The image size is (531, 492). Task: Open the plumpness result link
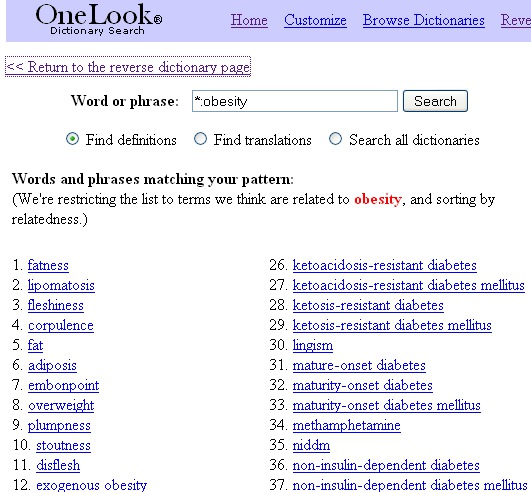pyautogui.click(x=59, y=425)
